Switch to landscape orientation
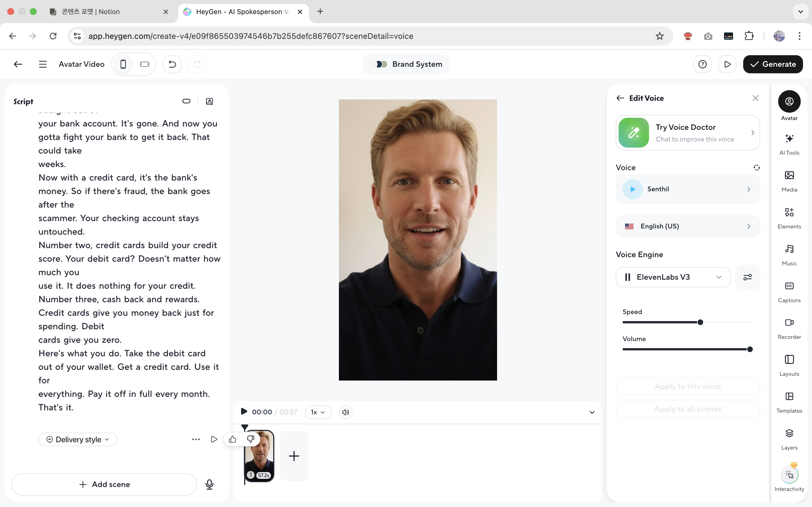Image resolution: width=812 pixels, height=507 pixels. (145, 64)
